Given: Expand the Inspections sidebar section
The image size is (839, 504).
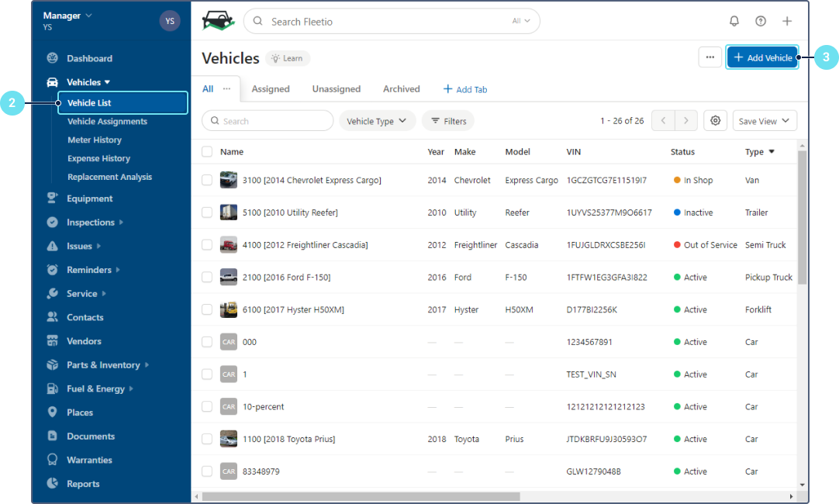Looking at the screenshot, I should 90,223.
